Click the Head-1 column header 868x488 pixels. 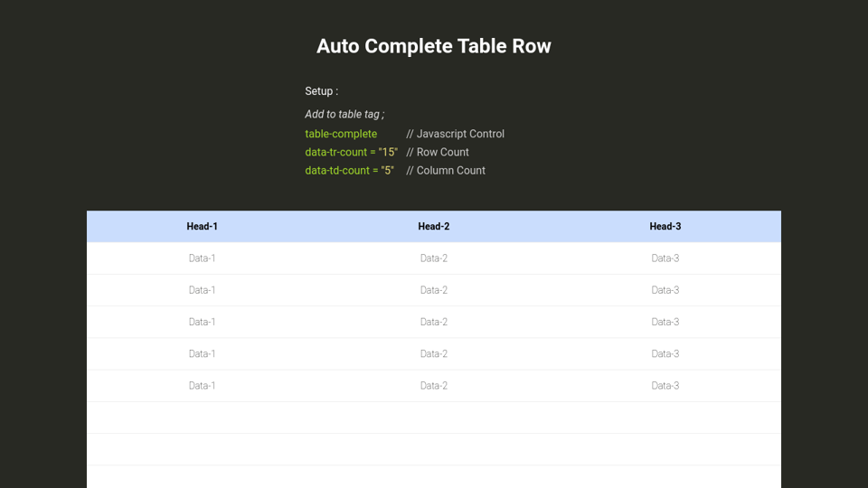point(202,227)
